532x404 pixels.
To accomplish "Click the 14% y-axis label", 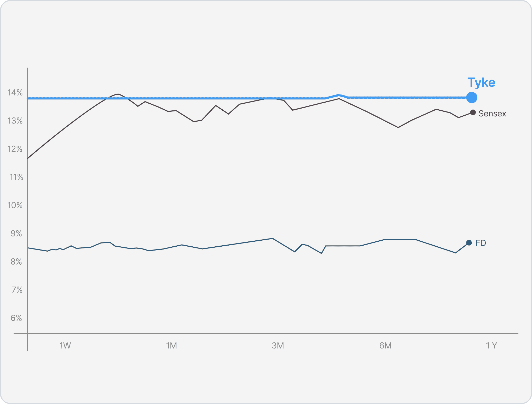I will tap(15, 92).
